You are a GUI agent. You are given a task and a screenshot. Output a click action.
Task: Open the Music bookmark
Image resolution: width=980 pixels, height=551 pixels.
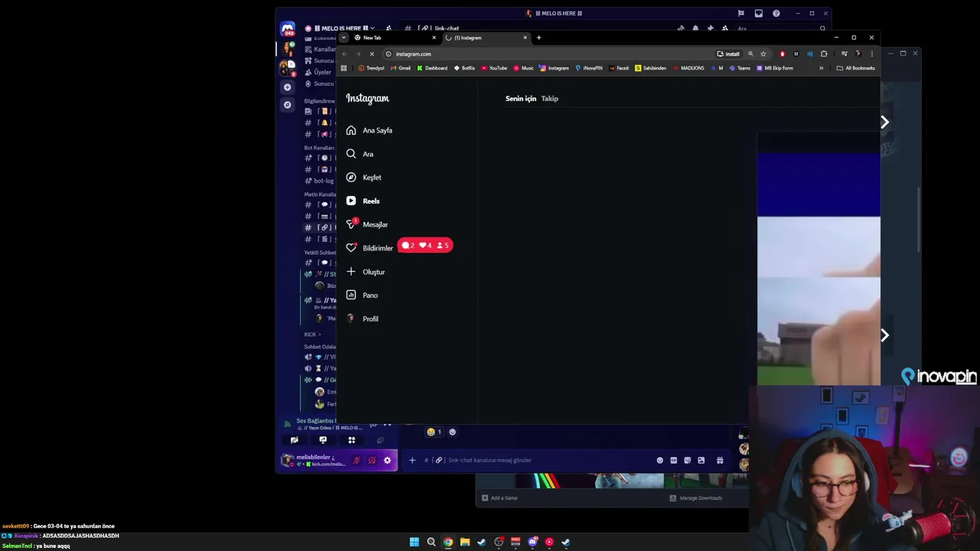tap(524, 68)
